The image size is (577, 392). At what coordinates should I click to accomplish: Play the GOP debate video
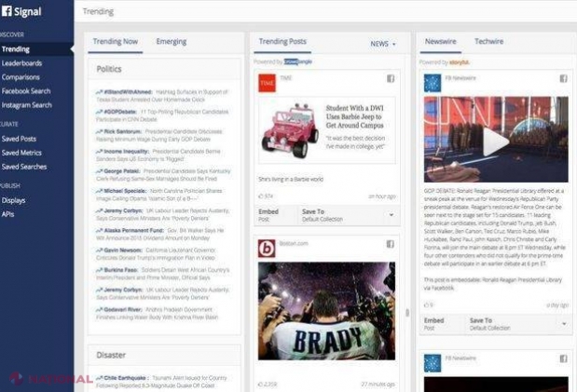pos(496,142)
